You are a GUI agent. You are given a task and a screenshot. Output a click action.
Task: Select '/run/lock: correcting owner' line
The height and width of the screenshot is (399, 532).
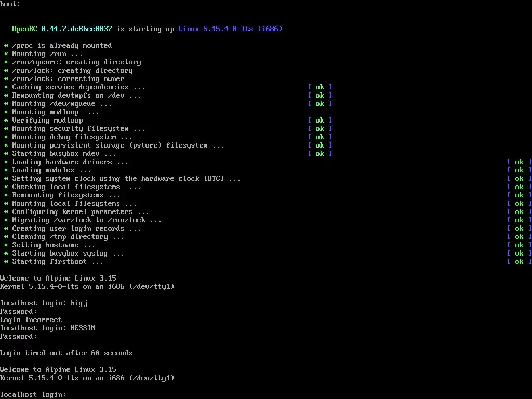coord(68,79)
